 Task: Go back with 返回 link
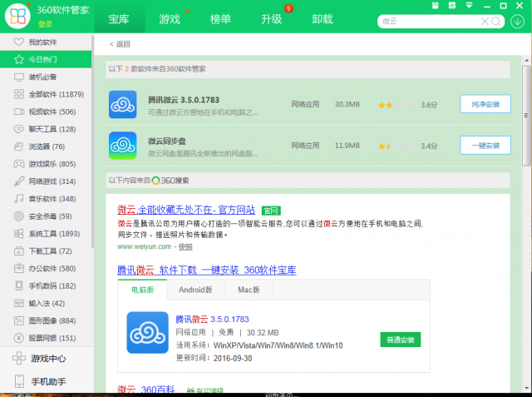pyautogui.click(x=120, y=44)
